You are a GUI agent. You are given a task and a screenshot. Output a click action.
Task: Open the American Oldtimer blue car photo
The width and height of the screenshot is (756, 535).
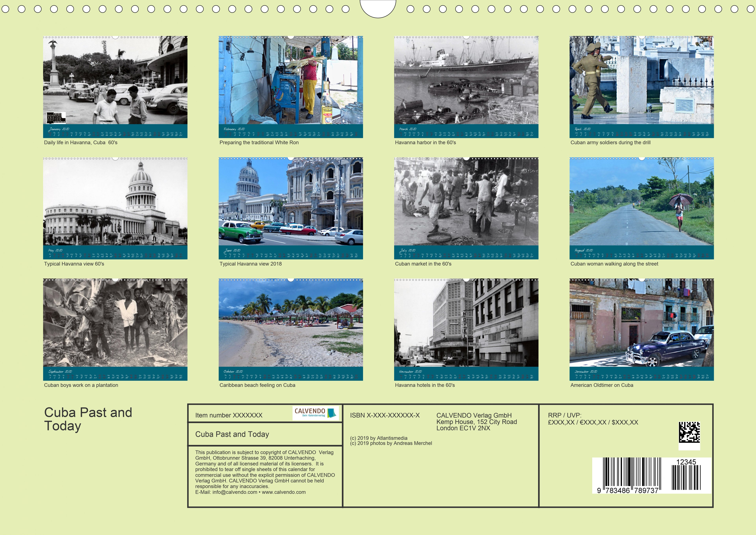point(641,323)
